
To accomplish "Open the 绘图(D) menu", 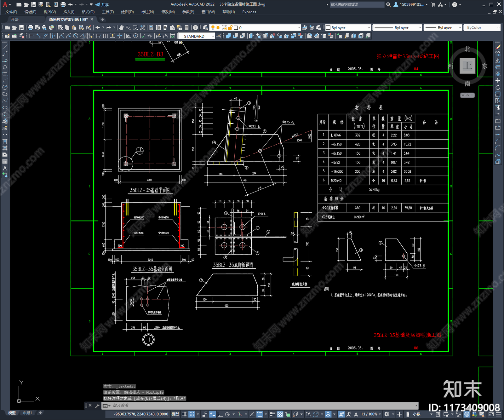I will [127, 12].
